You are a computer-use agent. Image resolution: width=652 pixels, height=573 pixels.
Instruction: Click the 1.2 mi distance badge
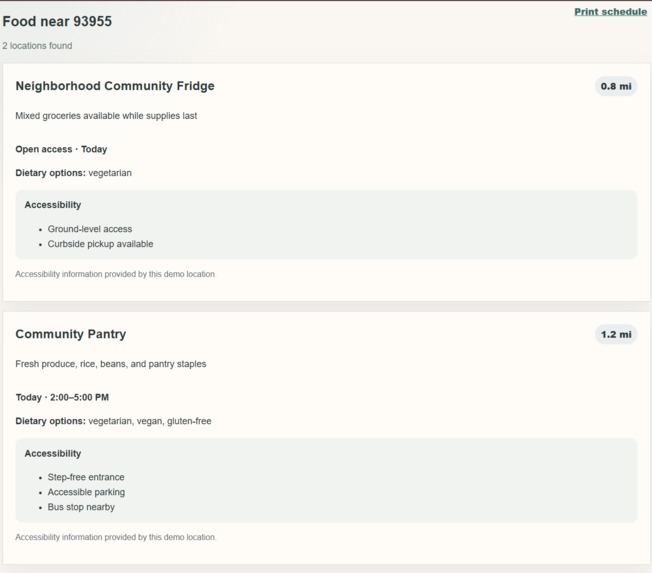coord(616,334)
